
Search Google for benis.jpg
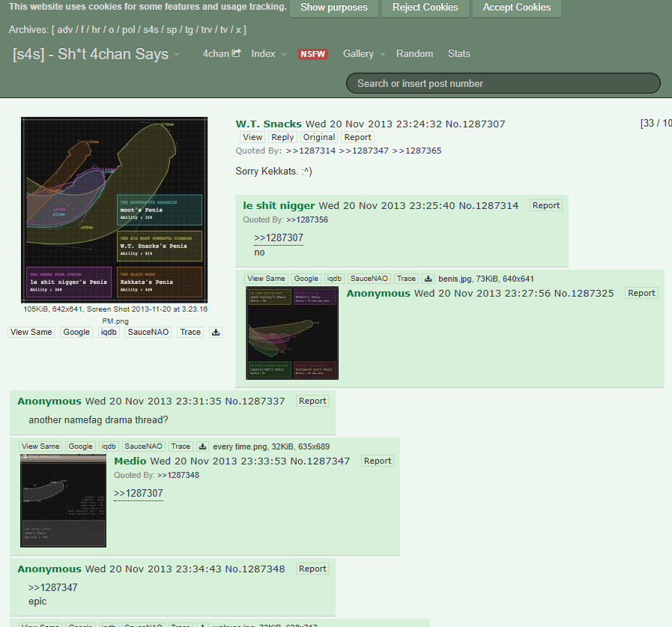pyautogui.click(x=306, y=279)
